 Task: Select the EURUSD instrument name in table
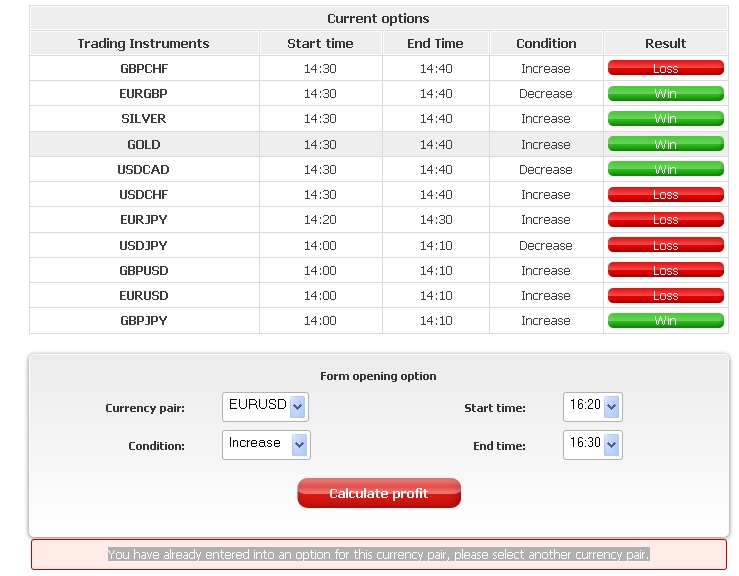coord(144,296)
